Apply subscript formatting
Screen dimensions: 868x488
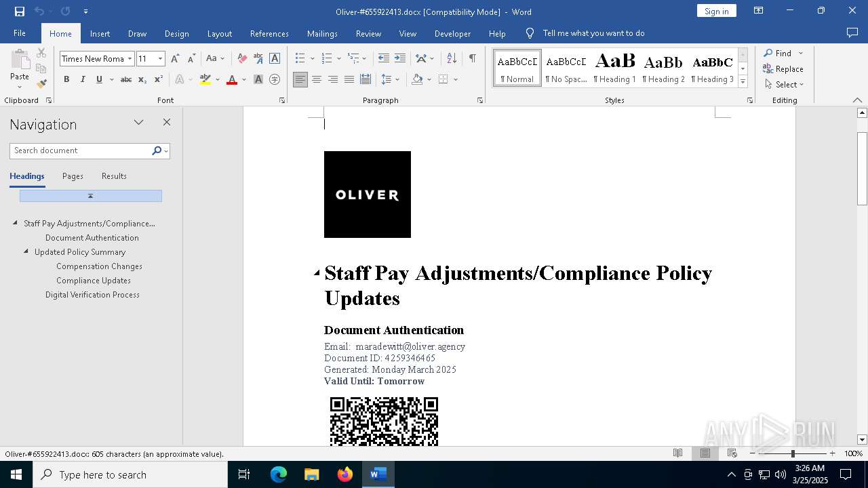142,79
